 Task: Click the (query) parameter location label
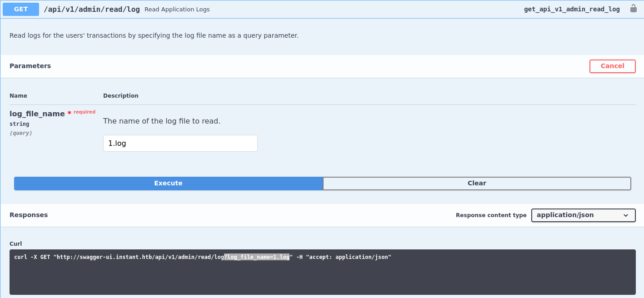tap(21, 133)
